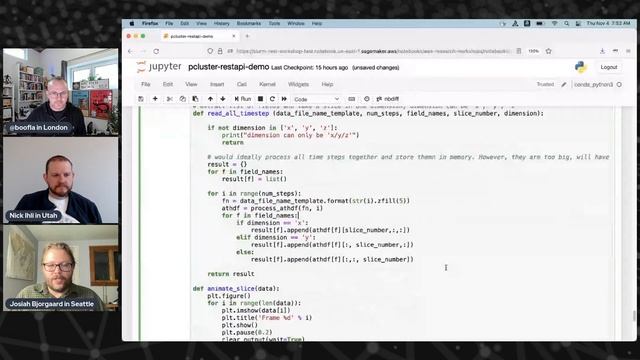
Task: Restart the kernel icon
Action: click(272, 99)
